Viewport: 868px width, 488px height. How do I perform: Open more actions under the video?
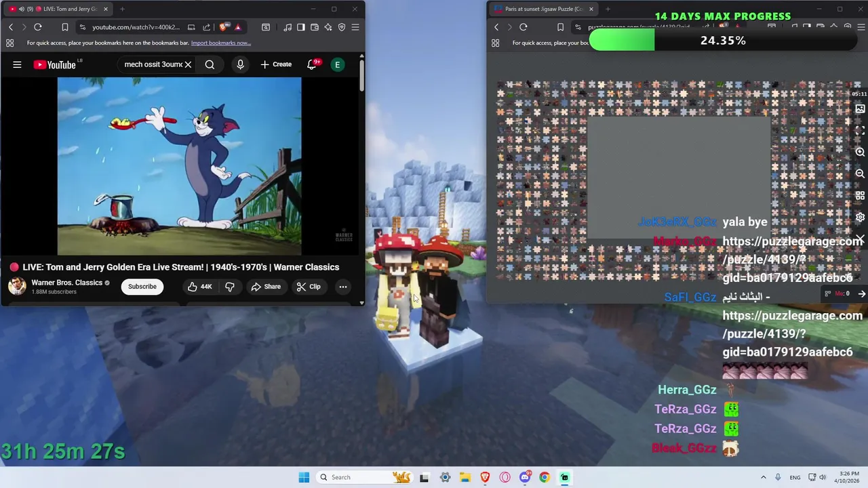pyautogui.click(x=342, y=287)
